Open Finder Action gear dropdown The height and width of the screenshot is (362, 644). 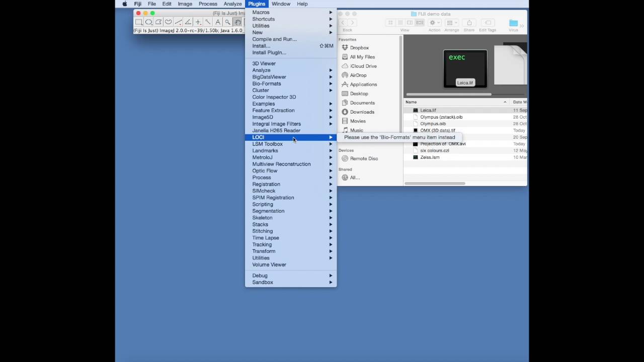click(435, 23)
